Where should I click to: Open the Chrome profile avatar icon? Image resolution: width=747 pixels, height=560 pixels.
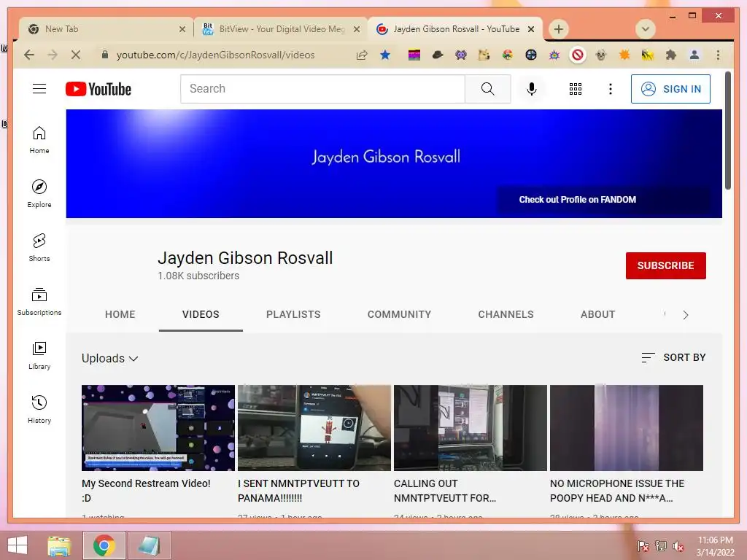coord(694,55)
